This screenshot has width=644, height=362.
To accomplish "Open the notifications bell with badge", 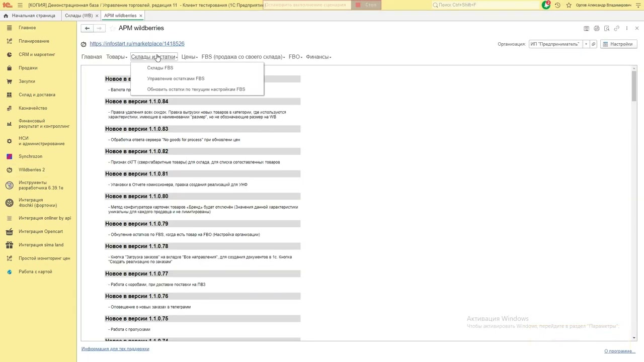I will (546, 5).
